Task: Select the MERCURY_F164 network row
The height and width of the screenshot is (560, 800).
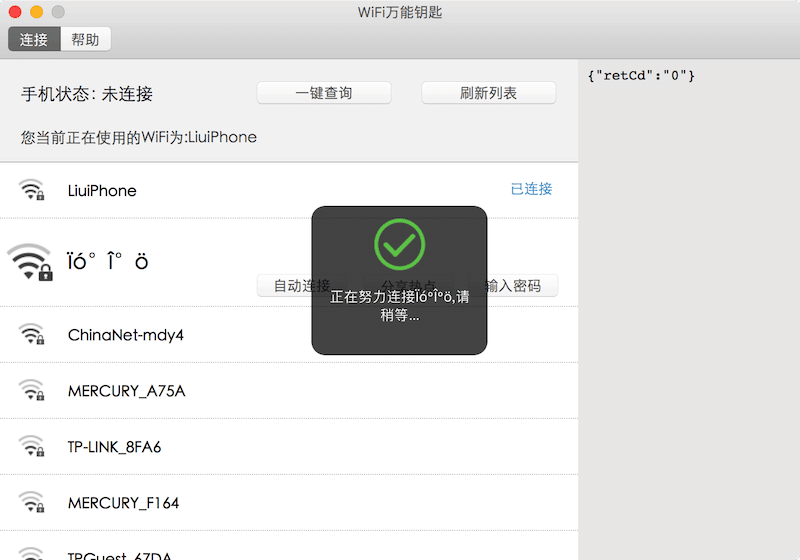Action: [289, 503]
